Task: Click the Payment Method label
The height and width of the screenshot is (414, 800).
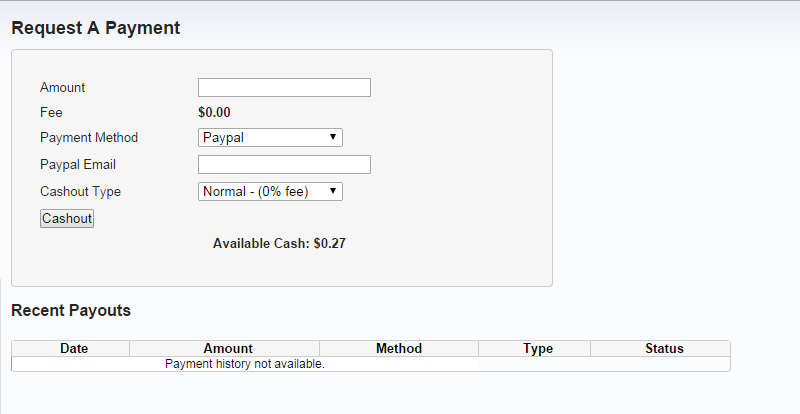Action: pos(89,138)
